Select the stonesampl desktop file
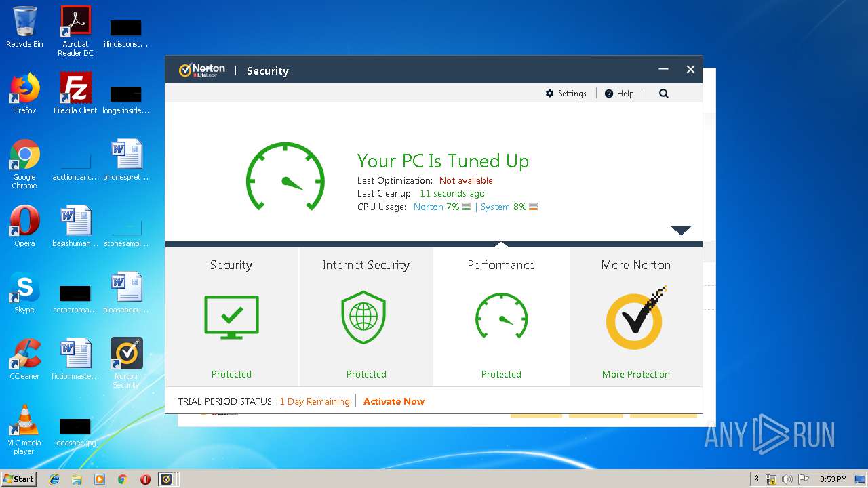This screenshot has width=868, height=488. point(126,233)
